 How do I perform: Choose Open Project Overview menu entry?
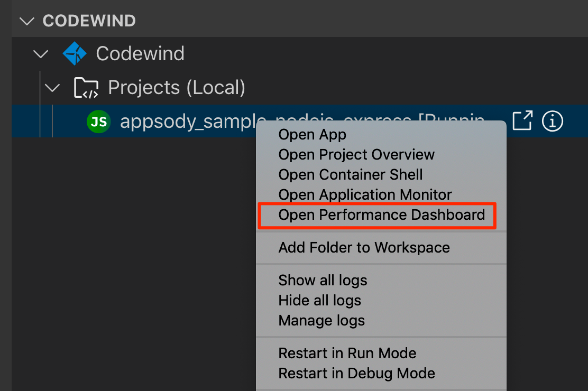click(x=381, y=154)
